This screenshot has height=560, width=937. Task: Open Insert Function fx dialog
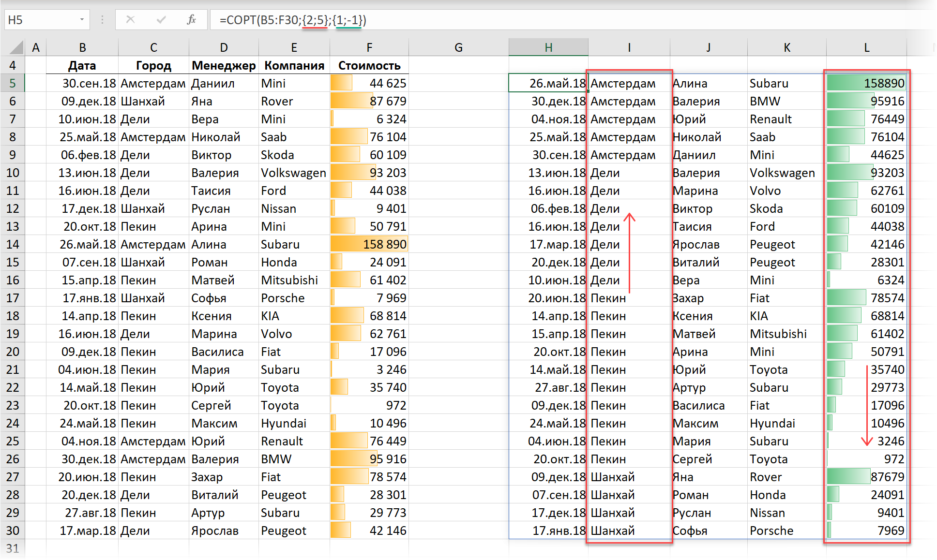coord(192,20)
